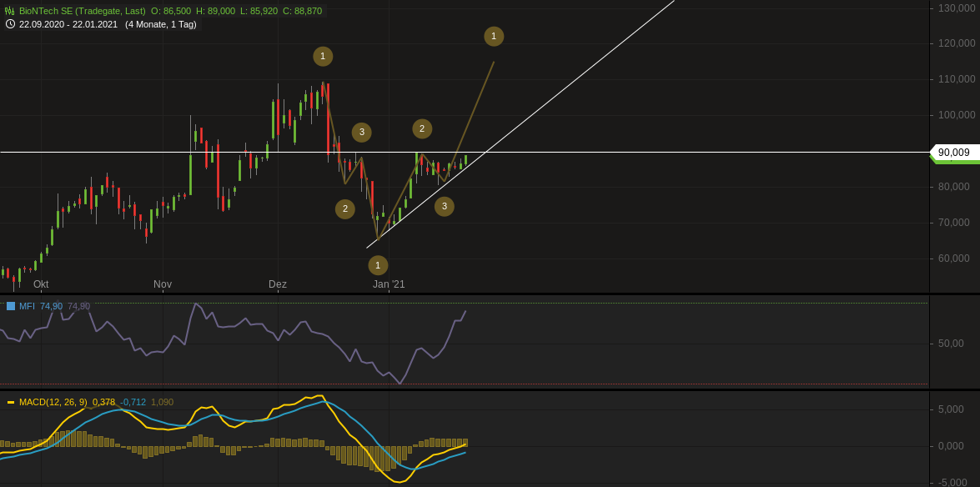The image size is (980, 487).
Task: Click the MACD value '0,378'
Action: click(103, 402)
